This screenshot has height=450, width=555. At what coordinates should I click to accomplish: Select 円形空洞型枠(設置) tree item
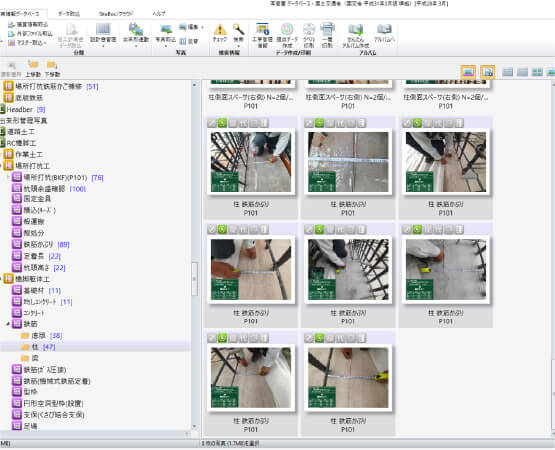pyautogui.click(x=48, y=403)
